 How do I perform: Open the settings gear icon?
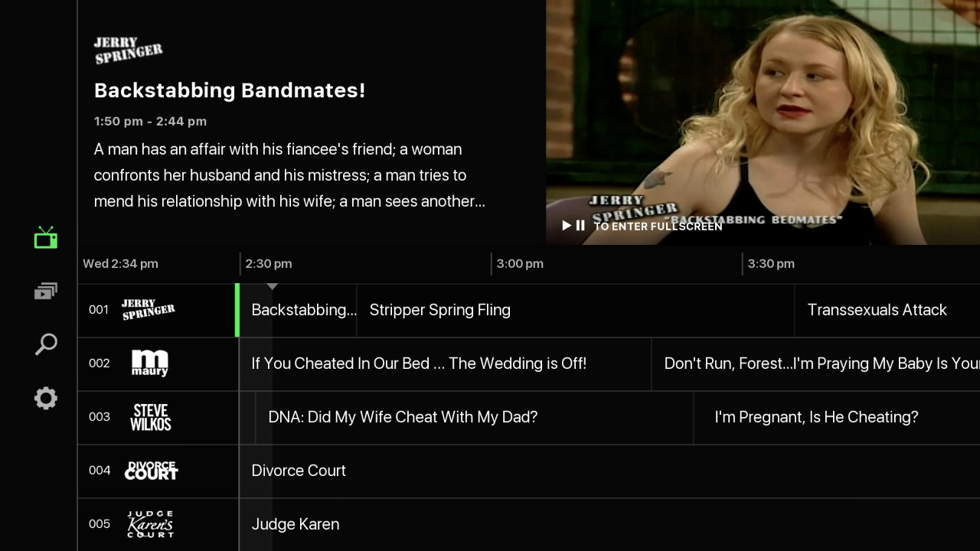(46, 398)
